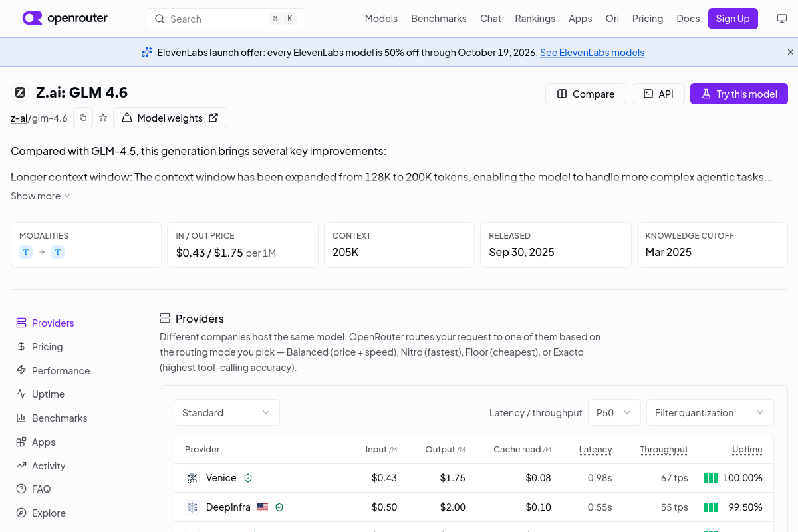This screenshot has height=532, width=798.
Task: Open the Filter quantization dropdown
Action: [710, 412]
